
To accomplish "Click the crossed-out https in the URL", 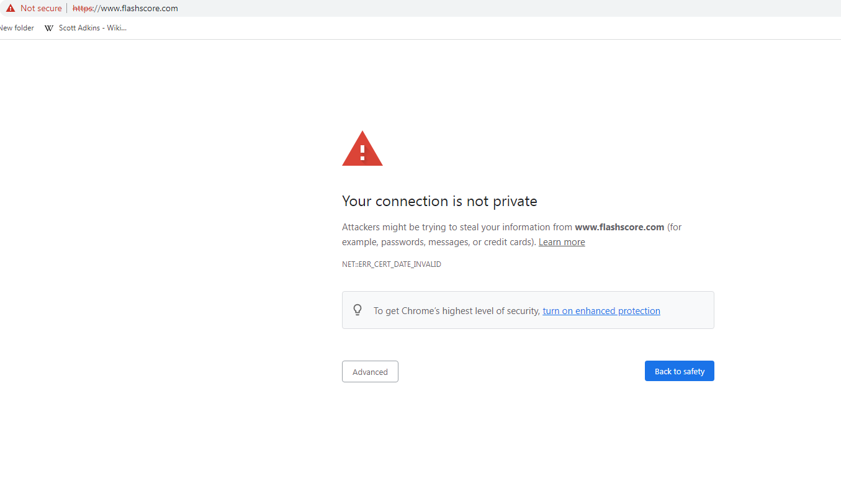I will (x=82, y=9).
